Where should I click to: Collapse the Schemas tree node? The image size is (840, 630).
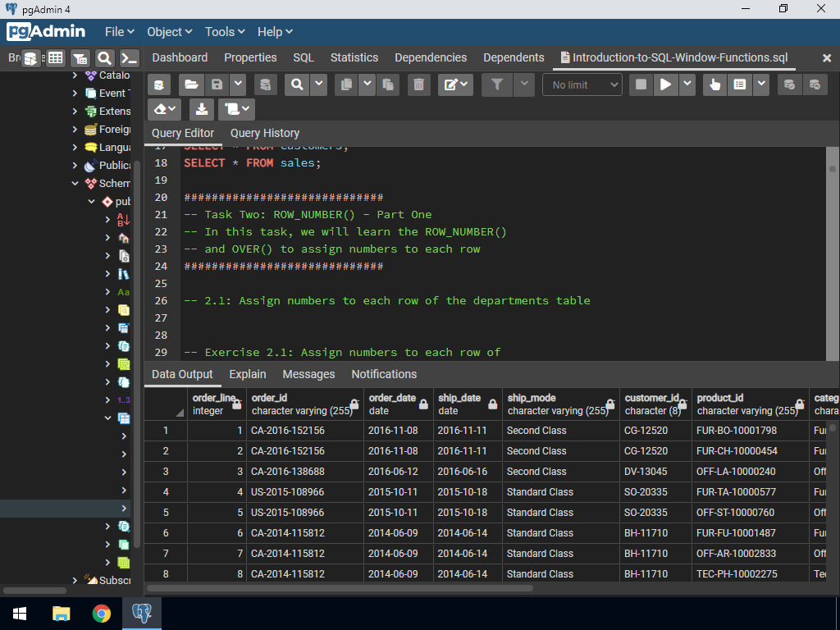click(75, 184)
